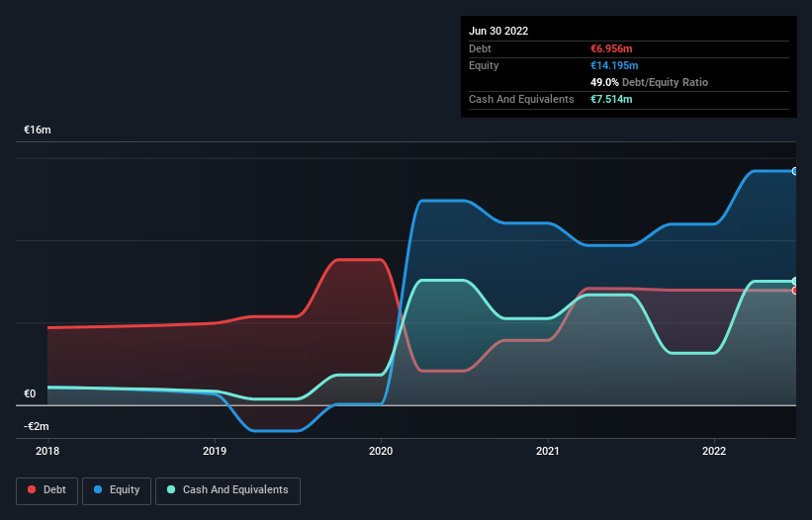
Task: Click the Jun 30 2022 tooltip date
Action: [498, 31]
